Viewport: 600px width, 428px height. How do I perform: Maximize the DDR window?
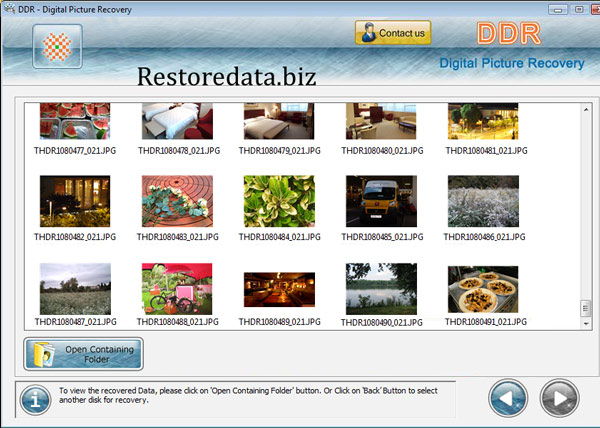click(579, 10)
